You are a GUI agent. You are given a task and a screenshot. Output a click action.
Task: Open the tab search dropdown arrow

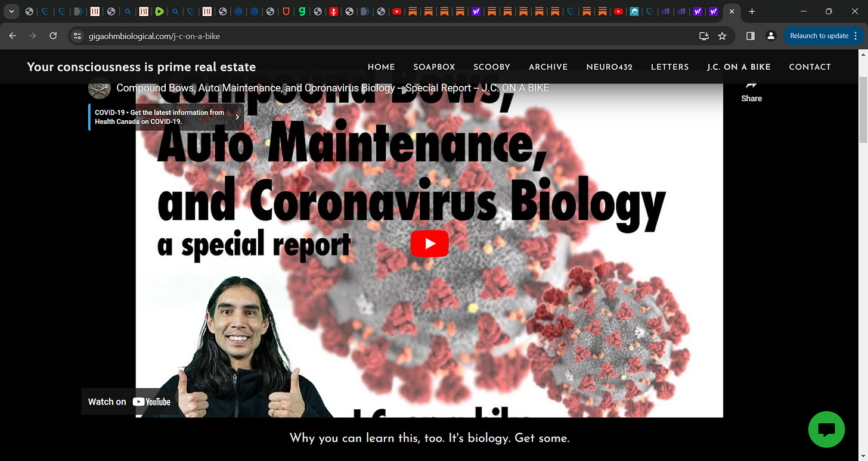pyautogui.click(x=11, y=11)
